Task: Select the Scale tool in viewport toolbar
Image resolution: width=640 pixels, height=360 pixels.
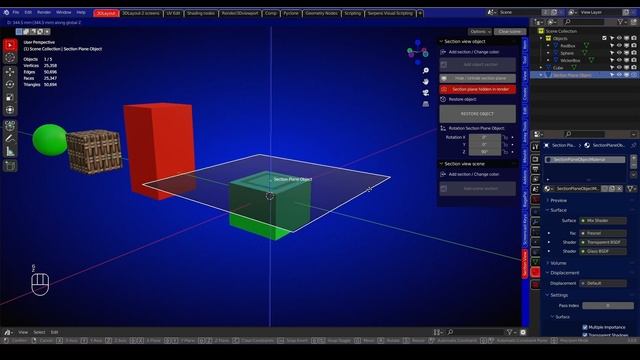Action: tap(10, 97)
